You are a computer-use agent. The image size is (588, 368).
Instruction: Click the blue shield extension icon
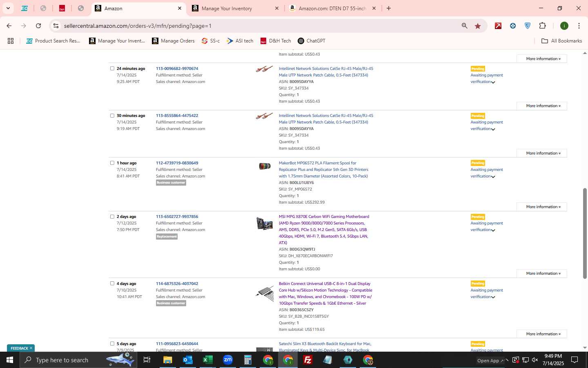pyautogui.click(x=528, y=26)
